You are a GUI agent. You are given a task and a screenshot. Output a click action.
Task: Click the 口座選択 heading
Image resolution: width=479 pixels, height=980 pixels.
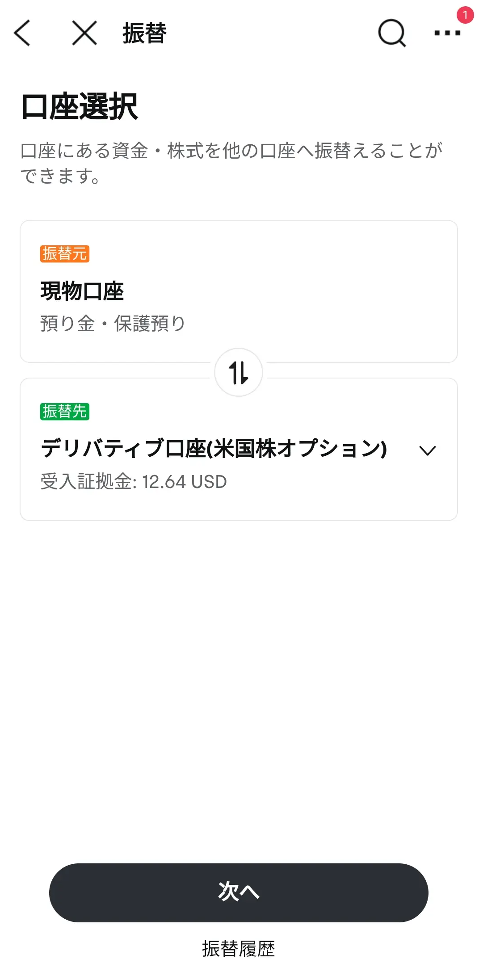[x=80, y=107]
